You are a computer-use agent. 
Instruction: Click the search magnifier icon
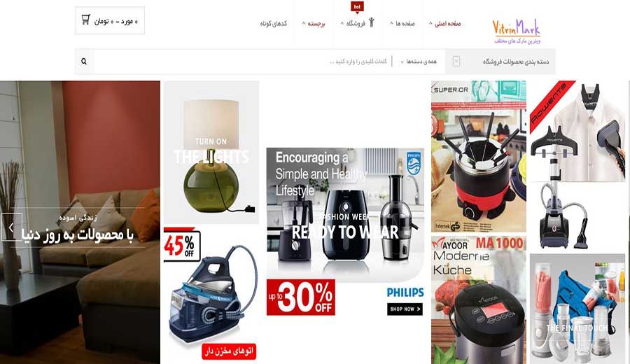[x=84, y=62]
